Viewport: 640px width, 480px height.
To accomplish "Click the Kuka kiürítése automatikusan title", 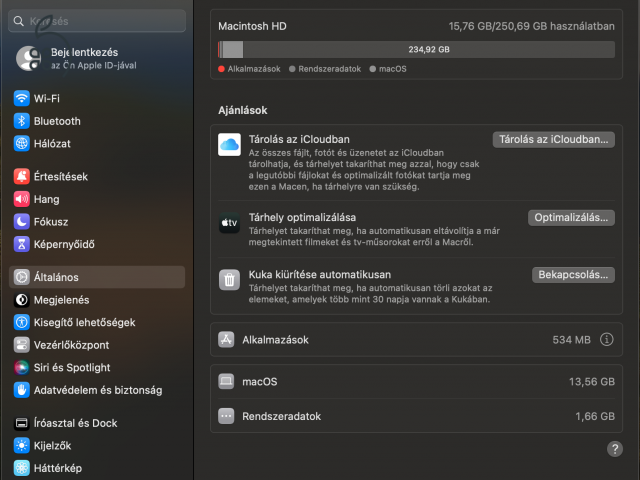I will coord(320,274).
